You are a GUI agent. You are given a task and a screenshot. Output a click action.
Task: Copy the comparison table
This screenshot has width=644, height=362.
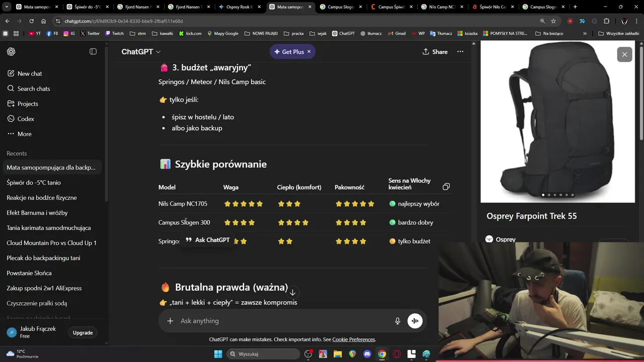446,187
